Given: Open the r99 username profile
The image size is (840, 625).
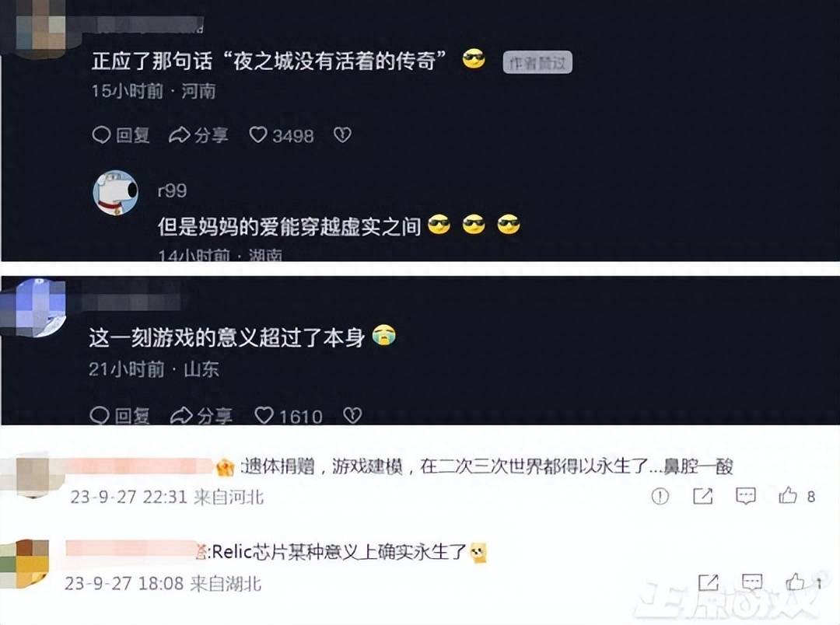Looking at the screenshot, I should [172, 190].
